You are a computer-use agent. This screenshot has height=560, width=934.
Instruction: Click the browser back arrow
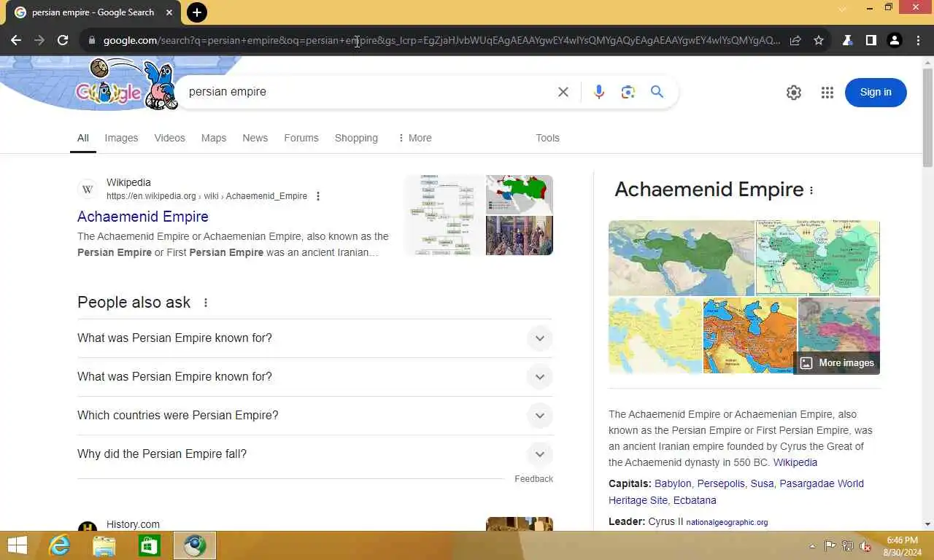pyautogui.click(x=16, y=40)
